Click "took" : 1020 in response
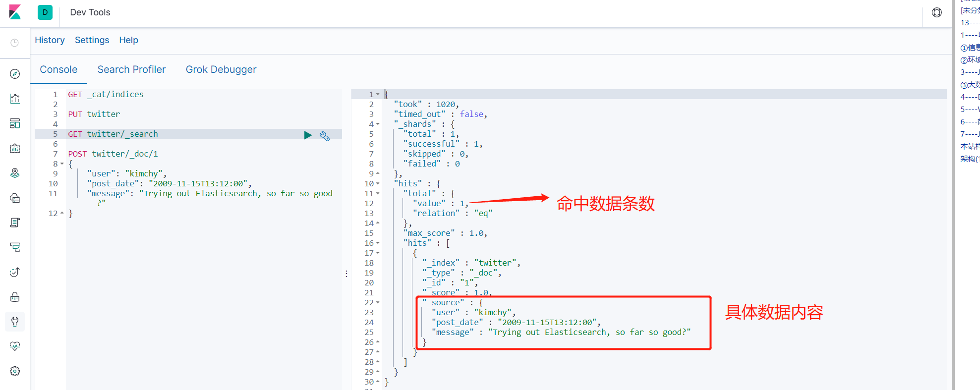The width and height of the screenshot is (980, 390). (x=426, y=104)
